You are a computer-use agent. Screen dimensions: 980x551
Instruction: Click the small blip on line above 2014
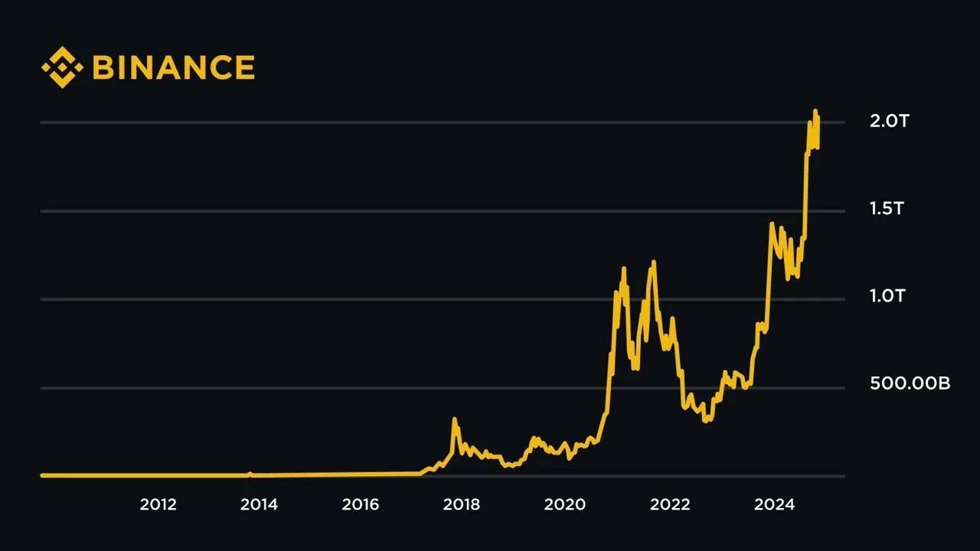pyautogui.click(x=250, y=474)
